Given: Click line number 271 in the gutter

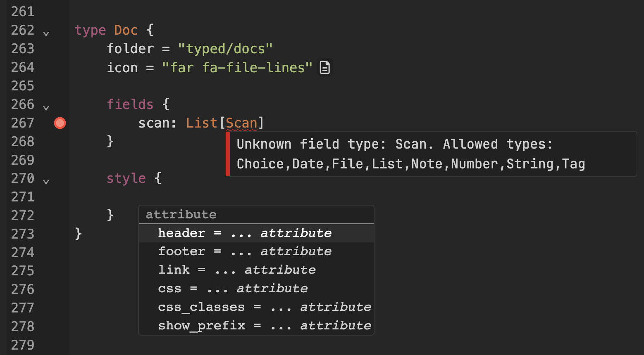Looking at the screenshot, I should (x=23, y=197).
